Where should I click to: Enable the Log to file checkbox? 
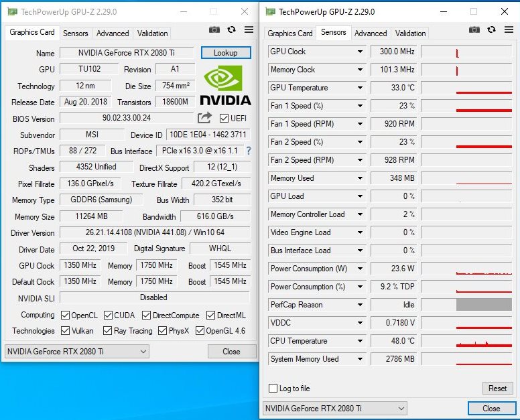273,388
